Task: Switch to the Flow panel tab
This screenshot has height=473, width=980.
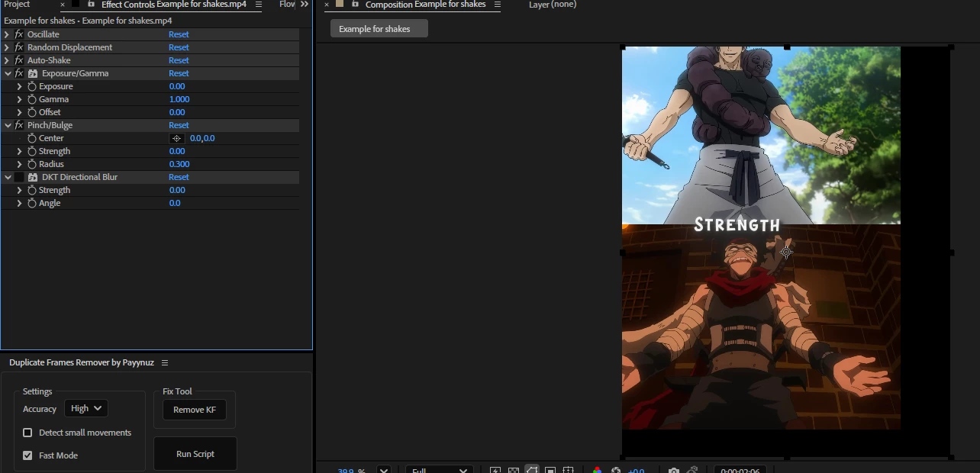Action: pyautogui.click(x=287, y=5)
